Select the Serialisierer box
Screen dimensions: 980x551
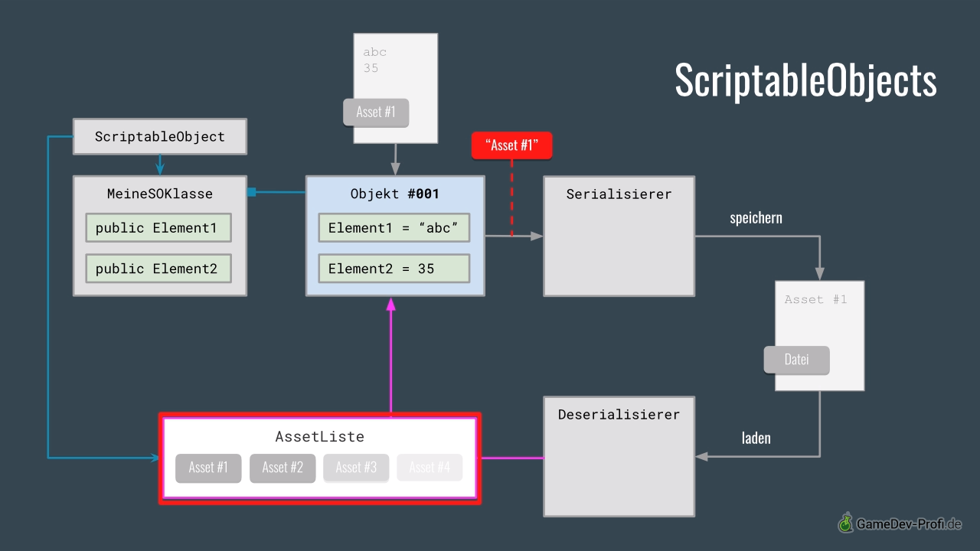click(619, 236)
